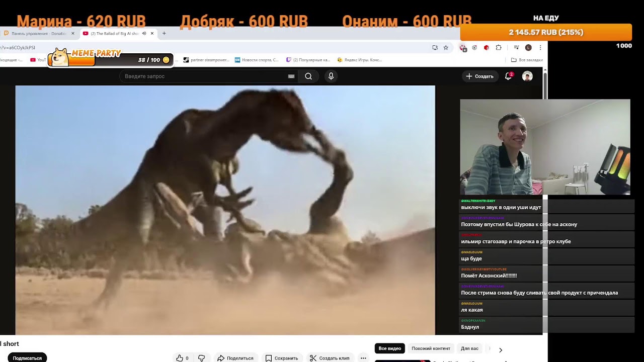Click the extension icon with badge 4

[x=463, y=48]
